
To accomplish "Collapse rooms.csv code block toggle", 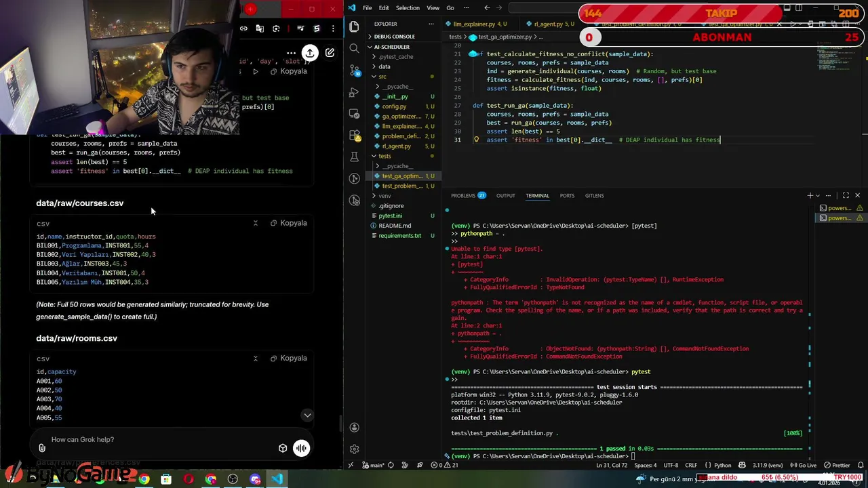I will pos(256,358).
